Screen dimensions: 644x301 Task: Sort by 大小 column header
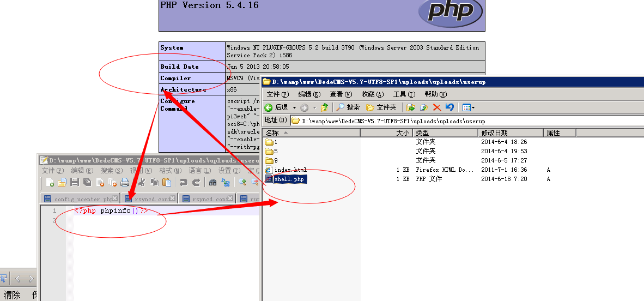(386, 133)
